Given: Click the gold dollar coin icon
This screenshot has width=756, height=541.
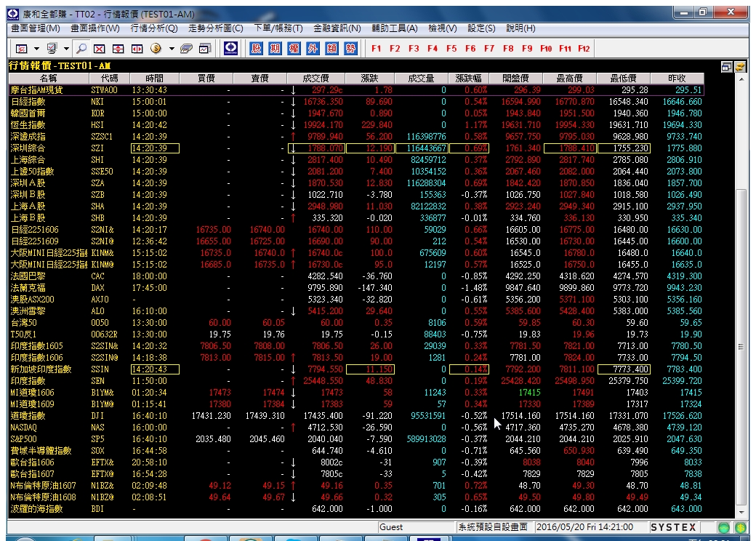Looking at the screenshot, I should [156, 48].
